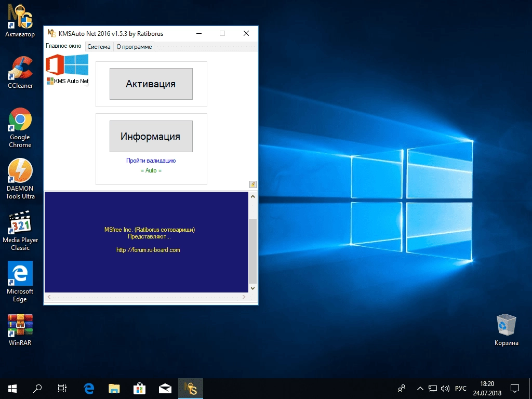Open the Action Center notifications icon

point(515,389)
